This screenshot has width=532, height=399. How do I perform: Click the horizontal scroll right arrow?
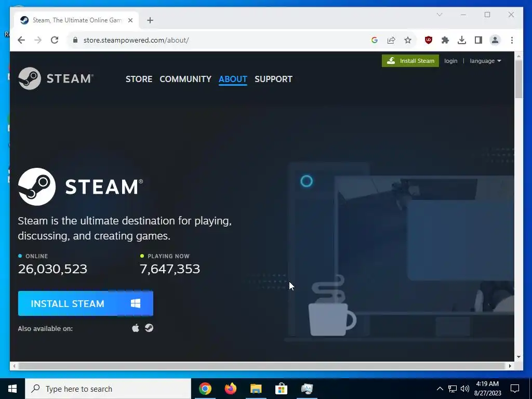(x=510, y=366)
